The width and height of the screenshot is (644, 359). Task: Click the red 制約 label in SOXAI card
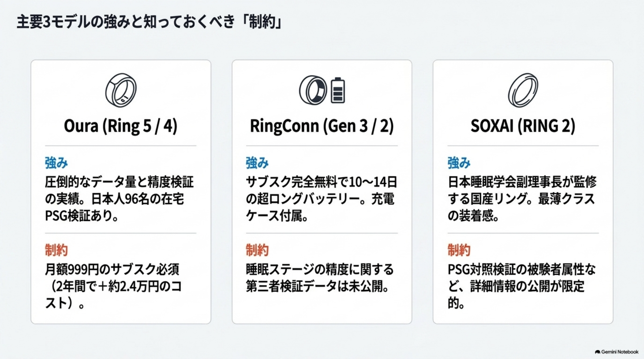[x=459, y=250]
